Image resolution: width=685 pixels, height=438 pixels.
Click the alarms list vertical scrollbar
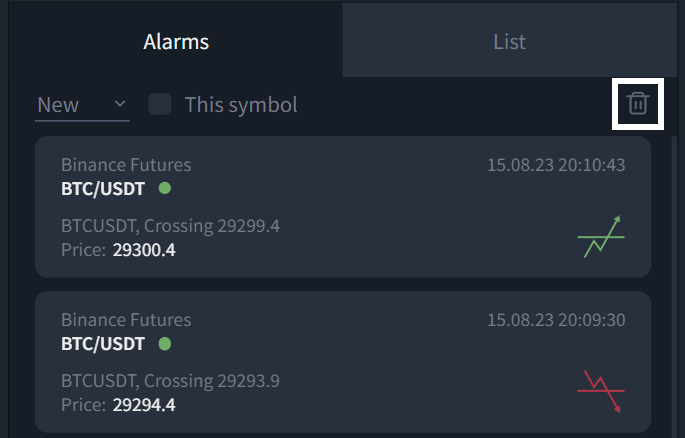point(674,286)
